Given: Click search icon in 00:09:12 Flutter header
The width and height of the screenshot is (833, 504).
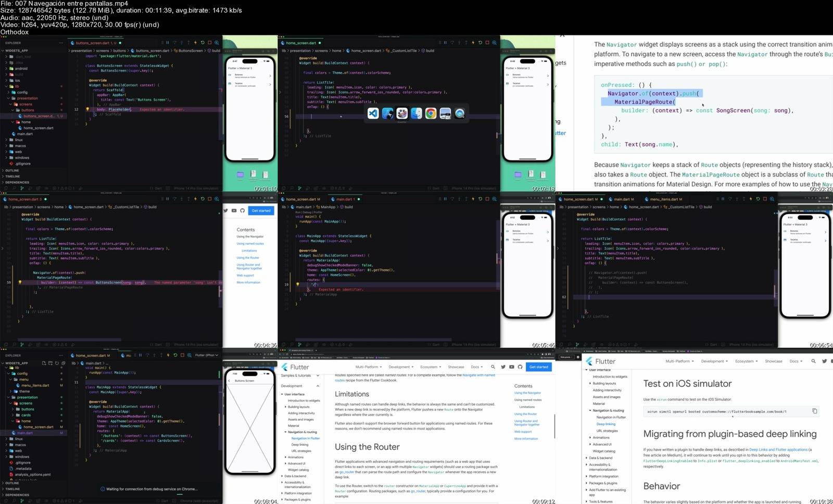Looking at the screenshot, I should click(493, 367).
